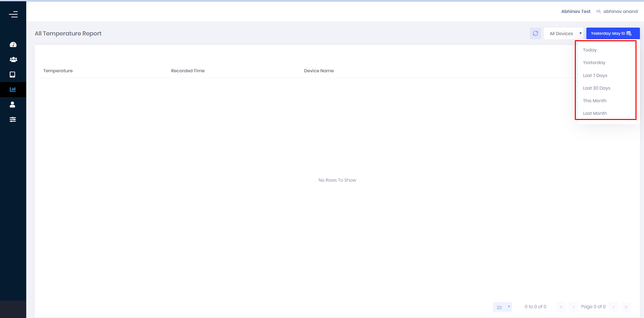Viewport: 644px width, 318px height.
Task: Click the No Rows To Show message
Action: (x=337, y=180)
